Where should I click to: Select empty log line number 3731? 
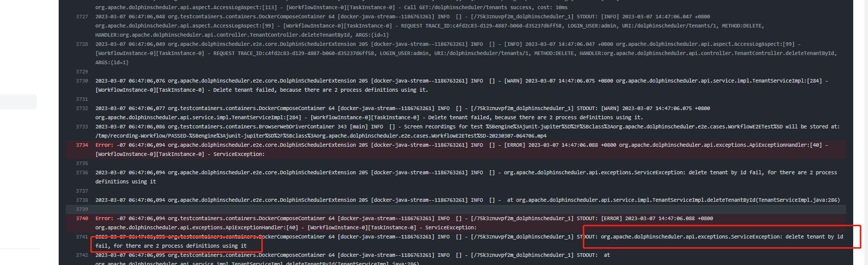82,99
